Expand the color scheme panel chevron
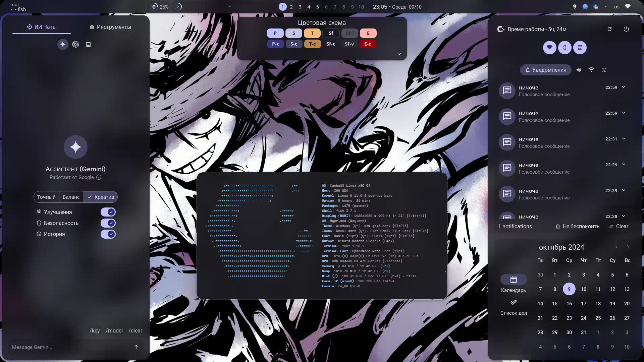644x362 pixels. (x=399, y=54)
